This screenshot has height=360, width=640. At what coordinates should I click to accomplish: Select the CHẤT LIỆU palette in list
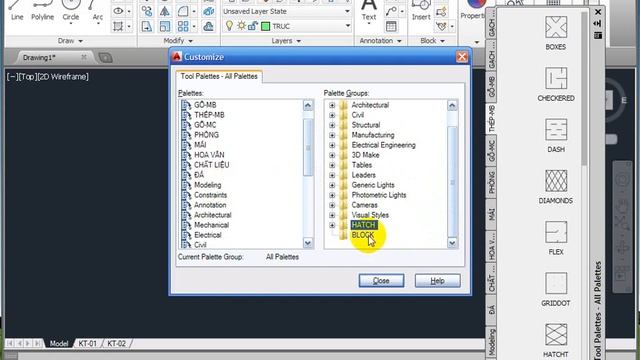click(x=211, y=165)
